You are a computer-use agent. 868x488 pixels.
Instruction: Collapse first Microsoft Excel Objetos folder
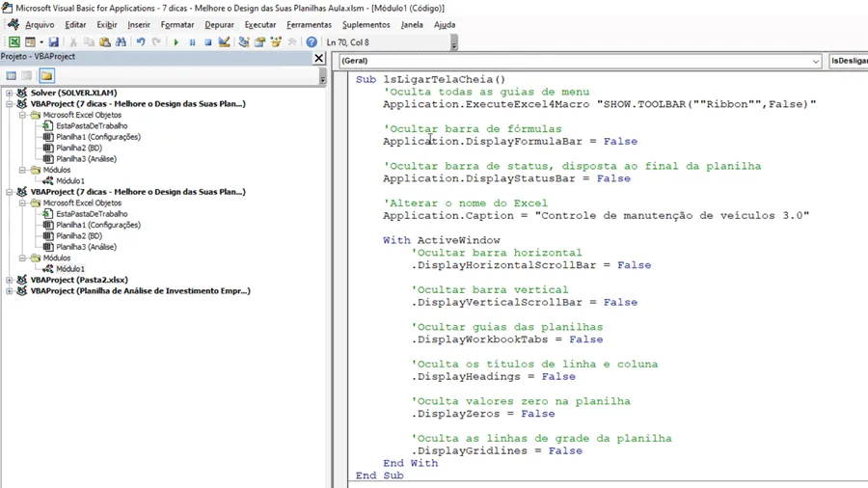pos(23,115)
